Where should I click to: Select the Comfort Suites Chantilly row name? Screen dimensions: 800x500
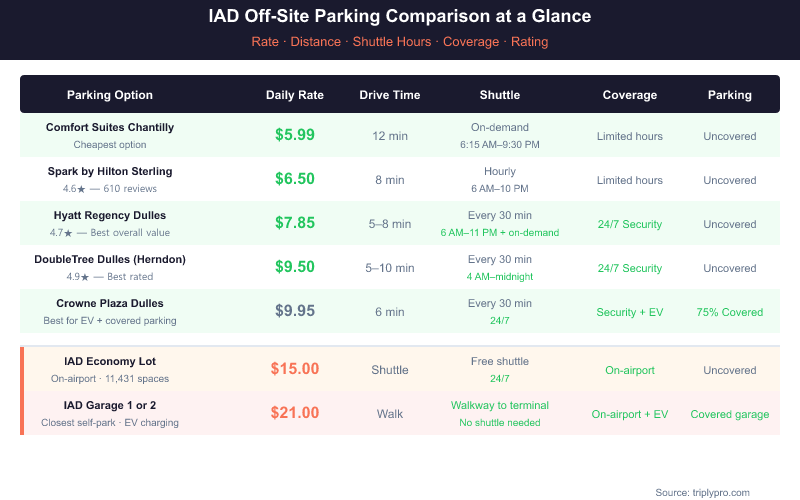tap(110, 127)
